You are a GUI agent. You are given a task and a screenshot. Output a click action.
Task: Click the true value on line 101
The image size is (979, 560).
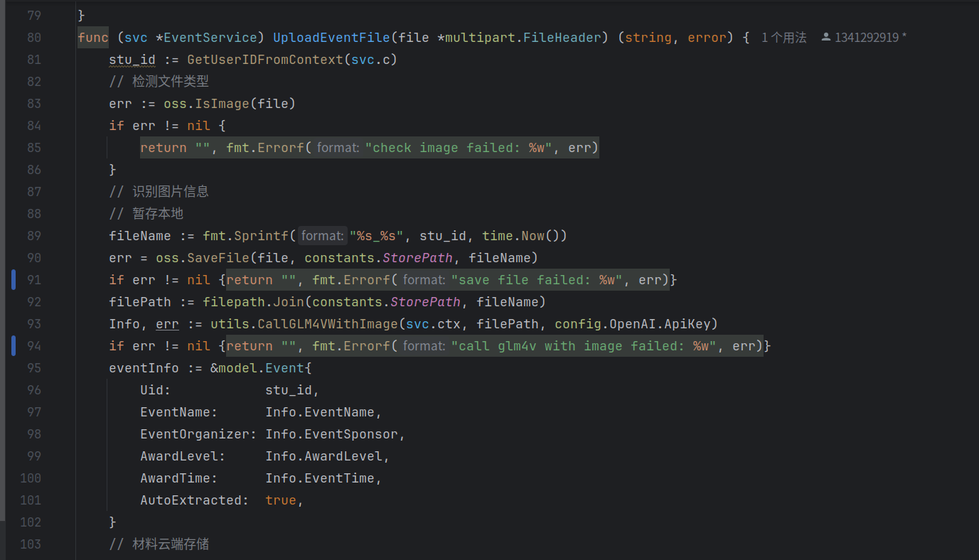pyautogui.click(x=281, y=500)
